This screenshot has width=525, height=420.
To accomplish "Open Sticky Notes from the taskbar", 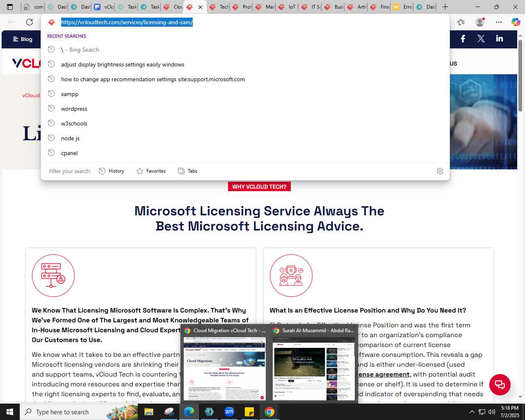I will point(249,412).
